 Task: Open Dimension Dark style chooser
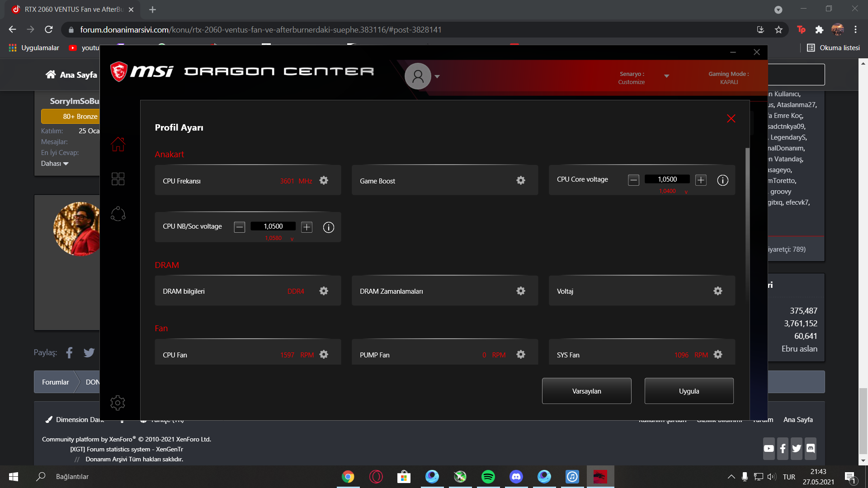75,420
